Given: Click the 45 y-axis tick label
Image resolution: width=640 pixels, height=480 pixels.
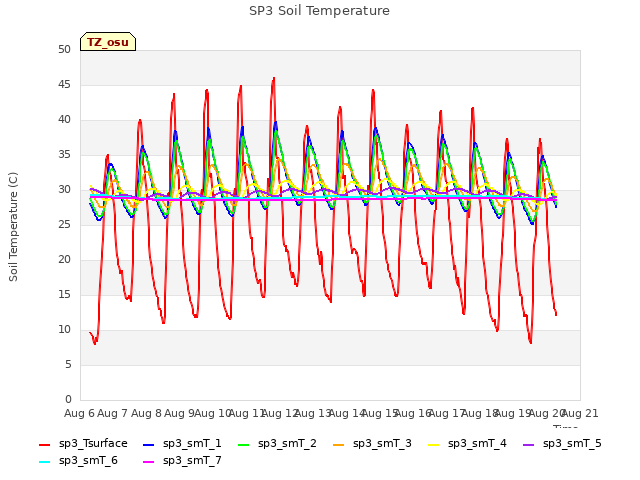Looking at the screenshot, I should [64, 84].
